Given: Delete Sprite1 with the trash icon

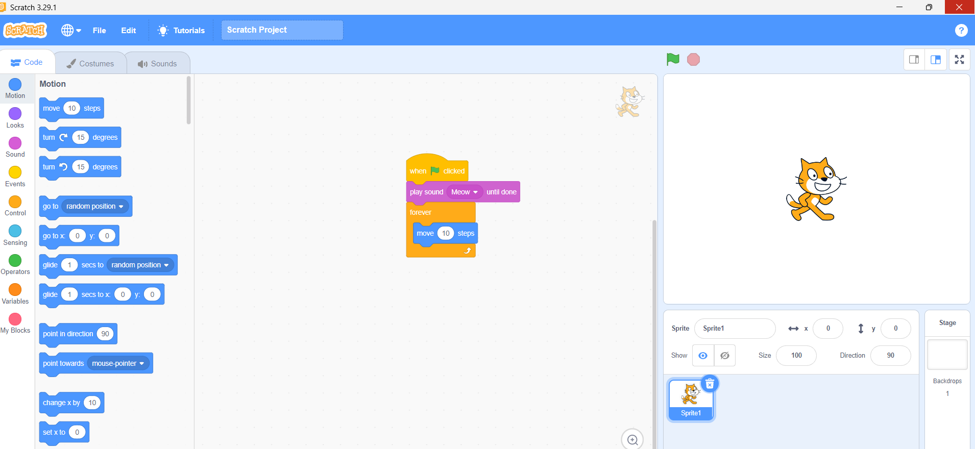Looking at the screenshot, I should pyautogui.click(x=709, y=384).
